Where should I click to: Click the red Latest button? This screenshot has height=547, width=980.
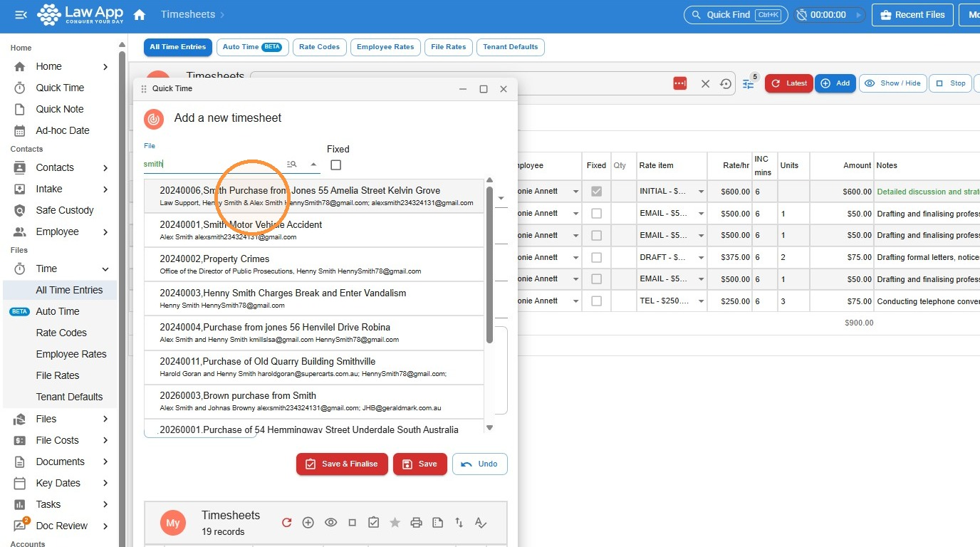pos(789,83)
